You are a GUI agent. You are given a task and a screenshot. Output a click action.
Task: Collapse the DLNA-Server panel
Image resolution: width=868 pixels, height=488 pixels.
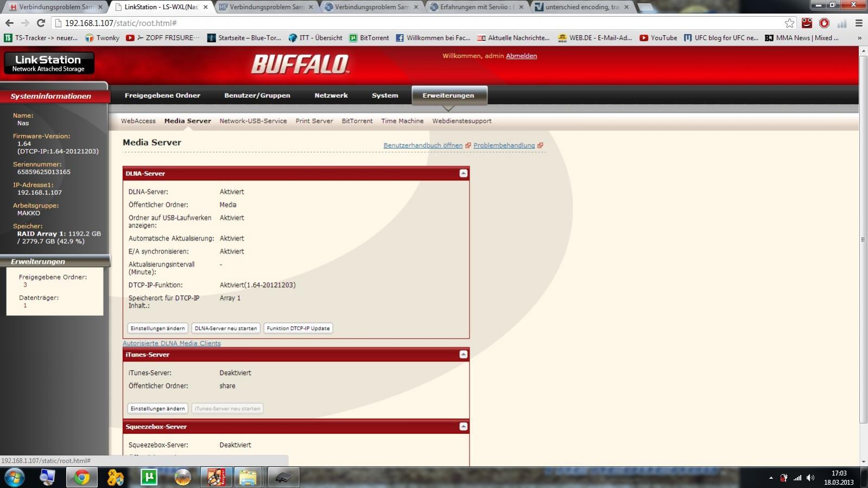[463, 173]
